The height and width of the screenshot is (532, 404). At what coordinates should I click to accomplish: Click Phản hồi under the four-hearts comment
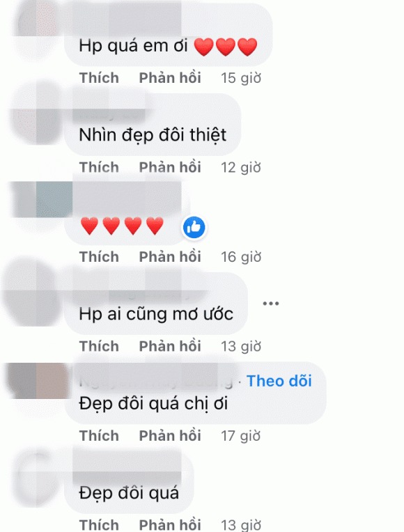point(170,257)
